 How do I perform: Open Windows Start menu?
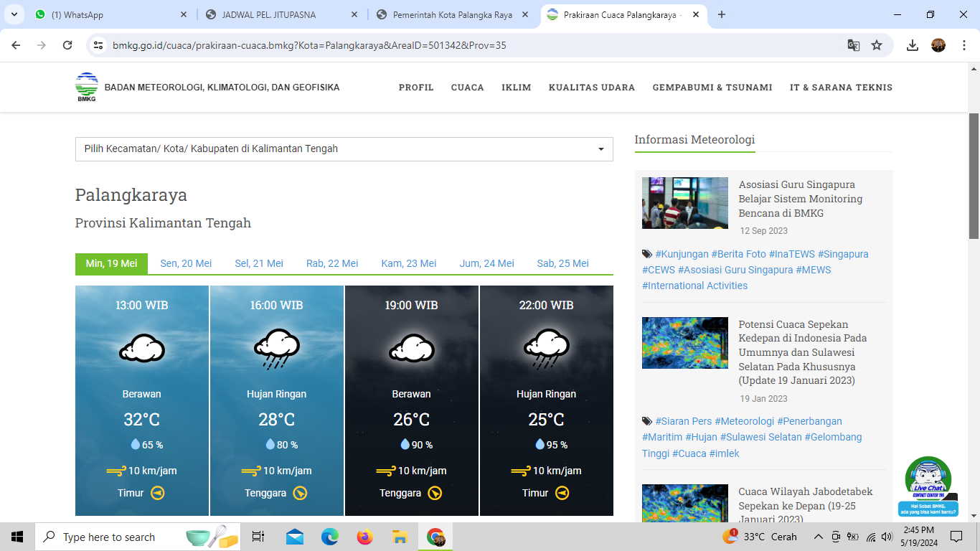[17, 537]
